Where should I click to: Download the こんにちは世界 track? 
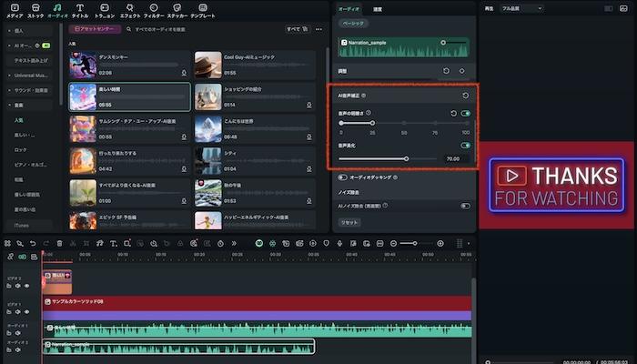(309, 136)
